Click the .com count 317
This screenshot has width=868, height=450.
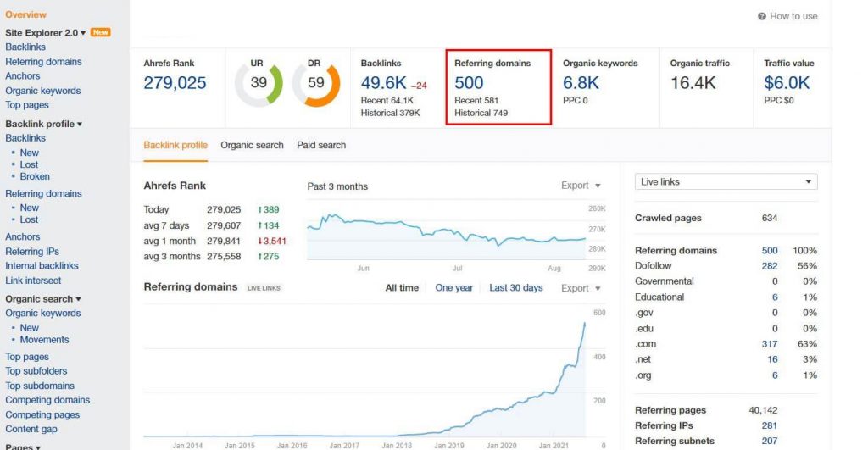point(770,344)
